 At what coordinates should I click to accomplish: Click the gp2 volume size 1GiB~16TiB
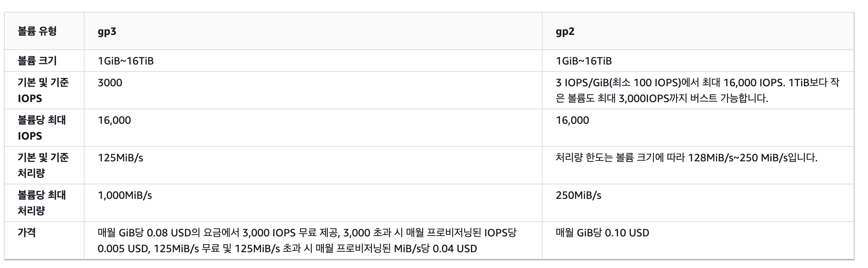584,61
